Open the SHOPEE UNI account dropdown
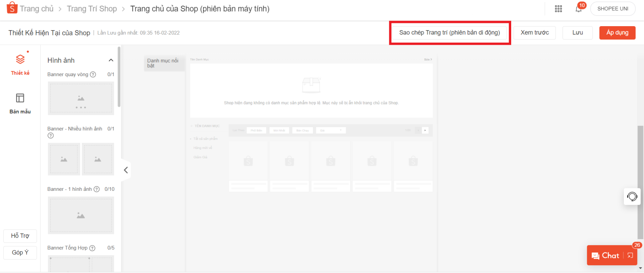Viewport: 644px width, 273px height. pyautogui.click(x=612, y=9)
